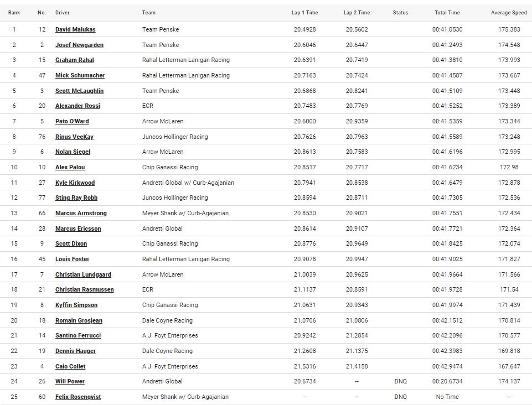Click Romain Grosjean driver name
Image resolution: width=532 pixels, height=405 pixels.
click(x=79, y=320)
